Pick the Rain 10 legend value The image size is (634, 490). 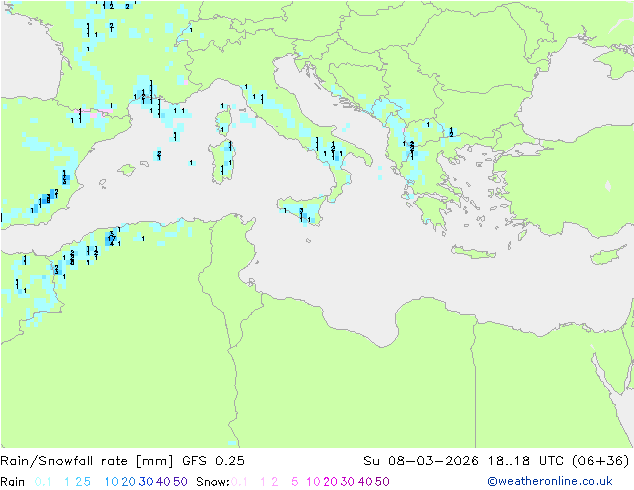tap(112, 482)
